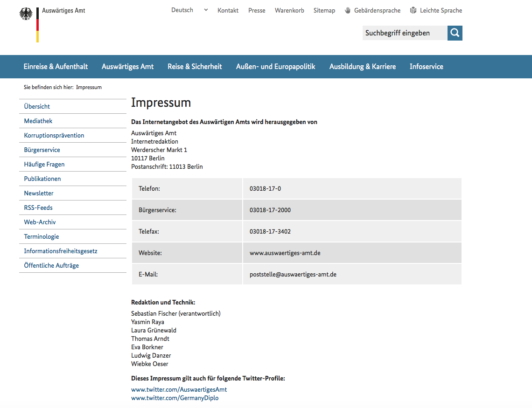Viewport: 532px width, 408px height.
Task: Open the Presse link
Action: 257,11
